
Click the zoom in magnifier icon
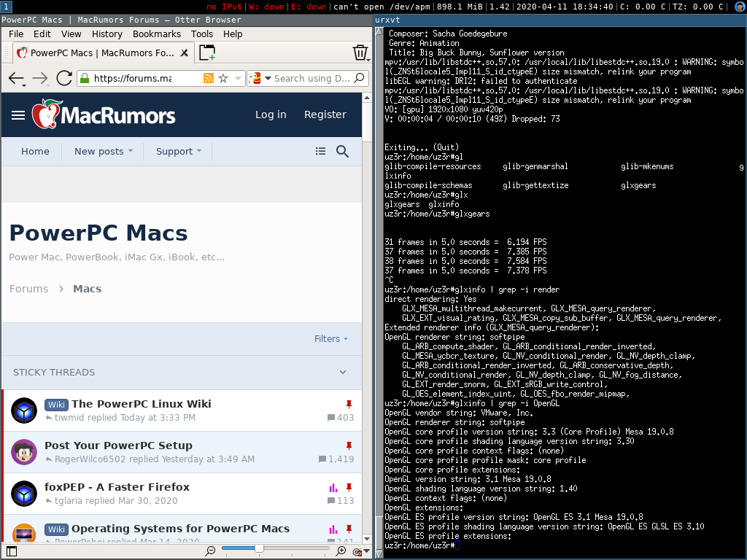[x=341, y=551]
